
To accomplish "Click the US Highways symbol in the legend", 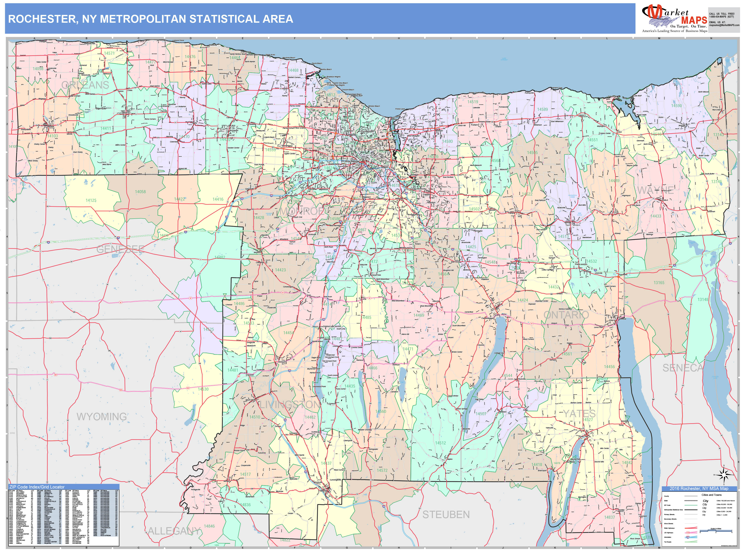I will pos(691,533).
